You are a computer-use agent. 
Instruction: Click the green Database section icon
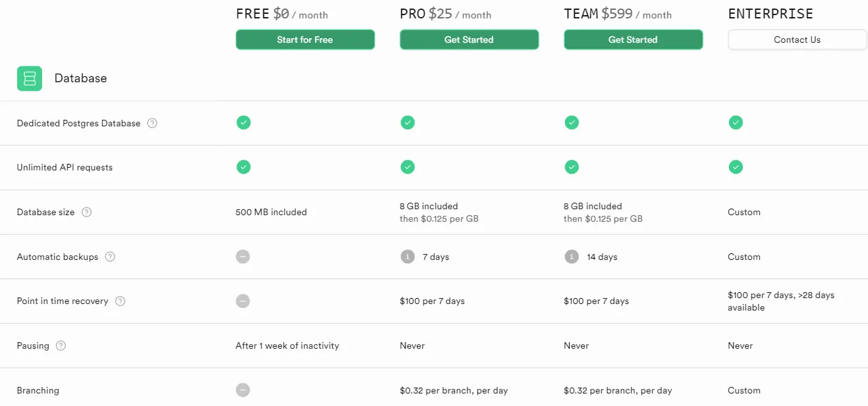(x=30, y=78)
